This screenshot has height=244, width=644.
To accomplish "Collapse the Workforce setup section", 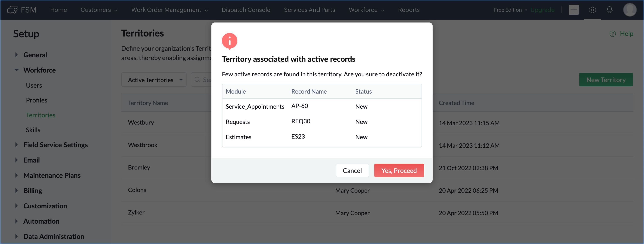I will click(17, 70).
